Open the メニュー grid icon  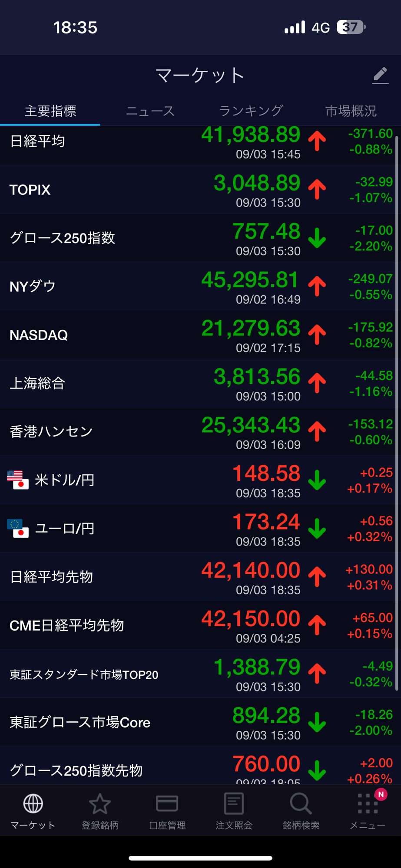[368, 803]
